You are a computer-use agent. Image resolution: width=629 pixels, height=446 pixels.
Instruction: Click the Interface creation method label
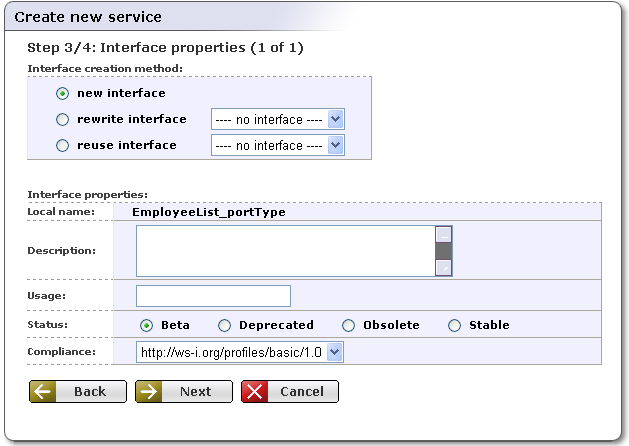tap(105, 69)
